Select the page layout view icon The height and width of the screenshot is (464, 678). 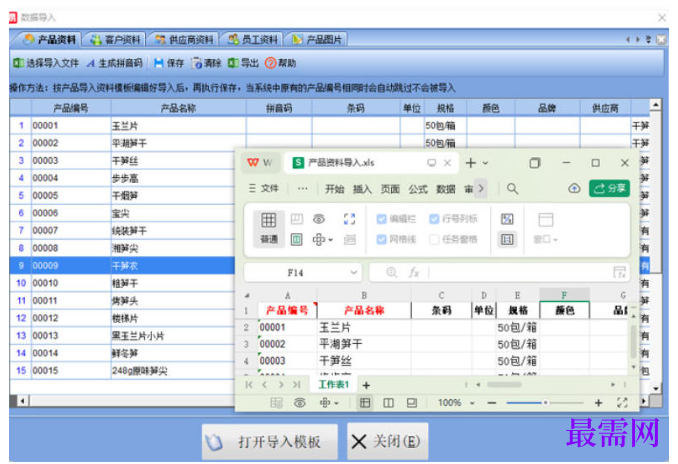[297, 239]
